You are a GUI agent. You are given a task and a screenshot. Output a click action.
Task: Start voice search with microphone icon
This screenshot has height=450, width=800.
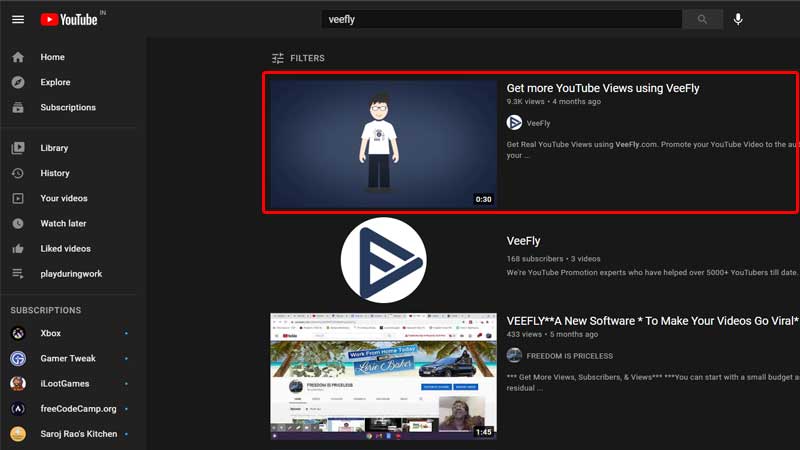click(x=738, y=19)
